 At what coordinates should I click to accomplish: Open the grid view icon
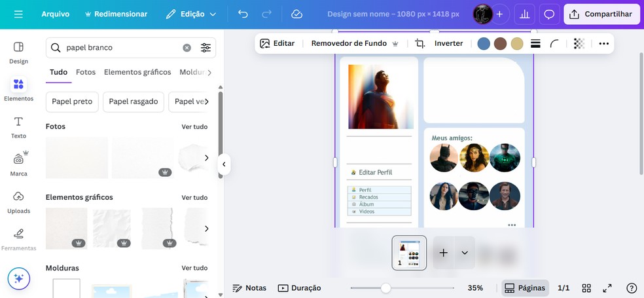586,288
